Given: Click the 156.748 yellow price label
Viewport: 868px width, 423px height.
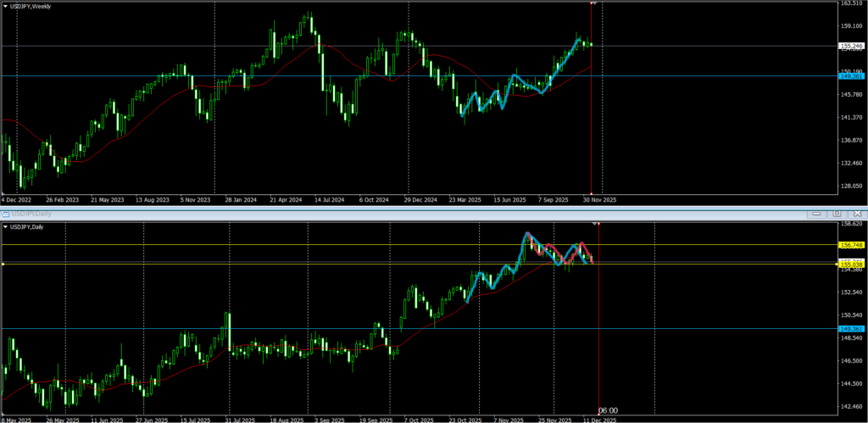Looking at the screenshot, I should pyautogui.click(x=850, y=245).
